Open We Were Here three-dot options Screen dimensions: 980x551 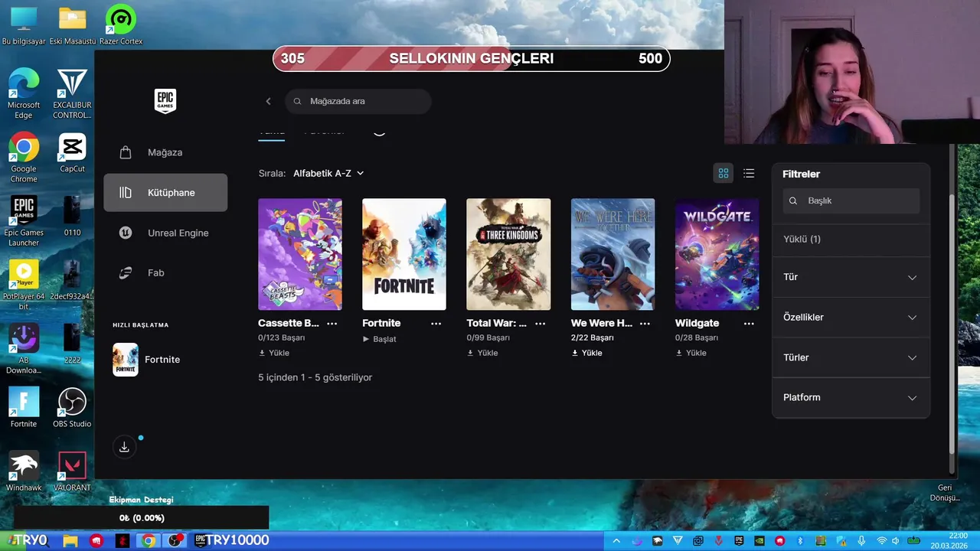[x=645, y=324]
